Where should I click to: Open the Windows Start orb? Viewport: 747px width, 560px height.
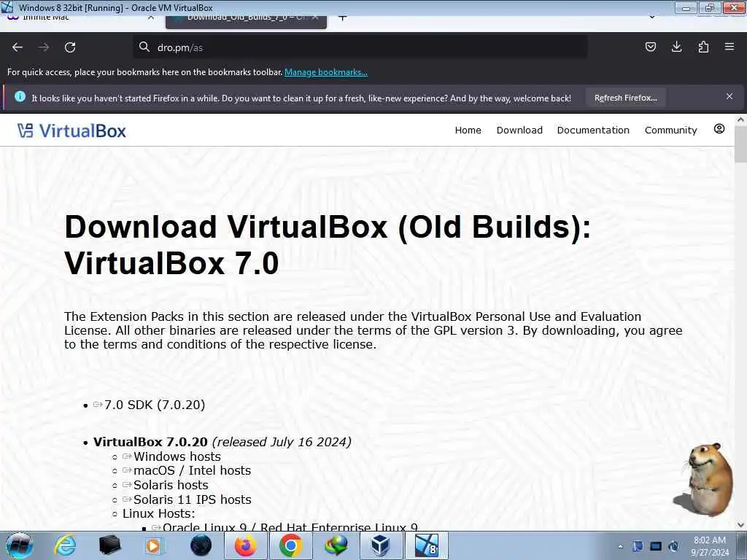(x=19, y=545)
